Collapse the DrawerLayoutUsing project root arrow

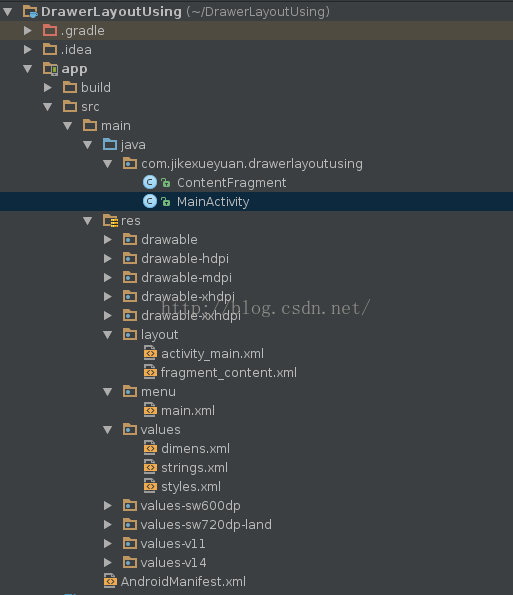pyautogui.click(x=8, y=12)
